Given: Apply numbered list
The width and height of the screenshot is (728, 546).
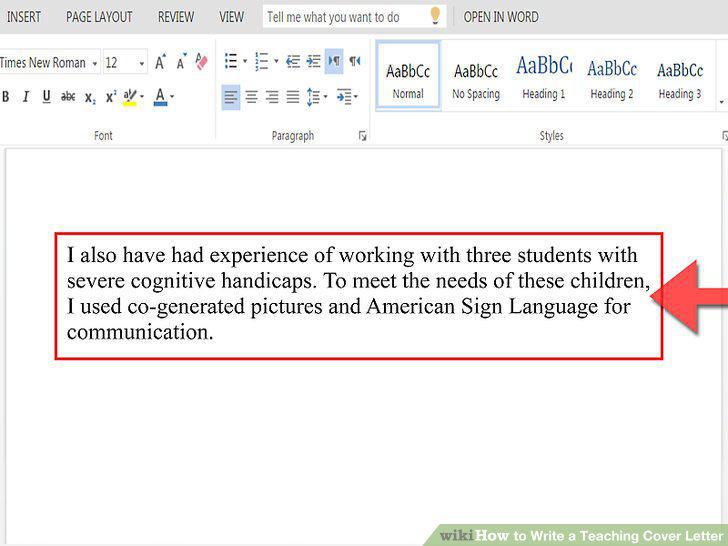Looking at the screenshot, I should pos(262,61).
